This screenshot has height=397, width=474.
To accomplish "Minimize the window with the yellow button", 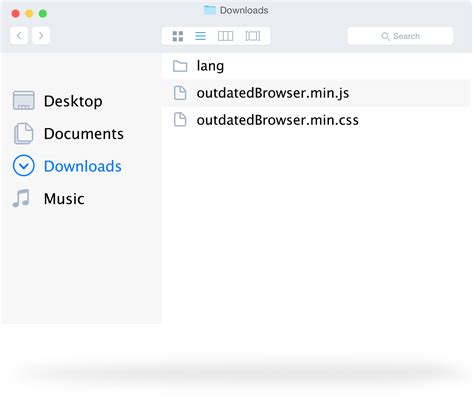I will tap(29, 14).
